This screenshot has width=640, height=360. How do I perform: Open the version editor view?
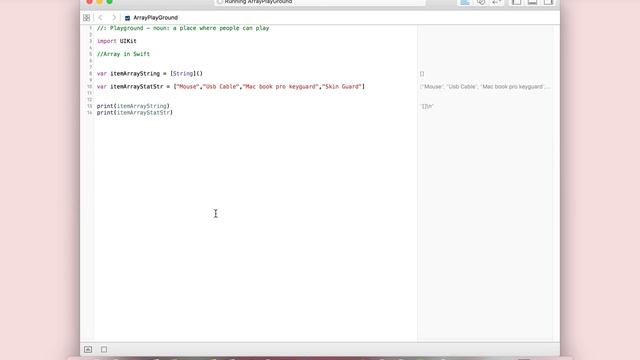497,2
